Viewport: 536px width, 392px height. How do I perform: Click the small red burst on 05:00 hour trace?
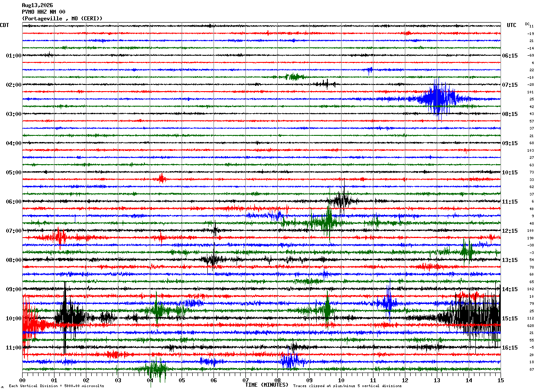162,179
